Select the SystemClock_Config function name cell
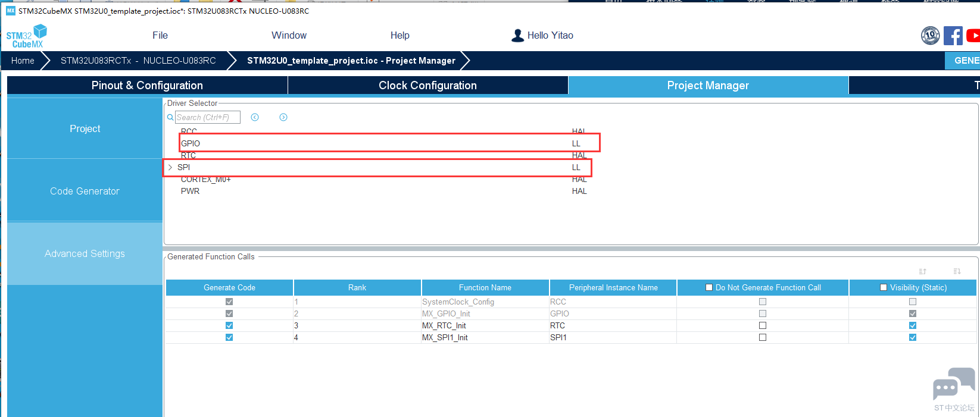980x417 pixels. coord(485,302)
